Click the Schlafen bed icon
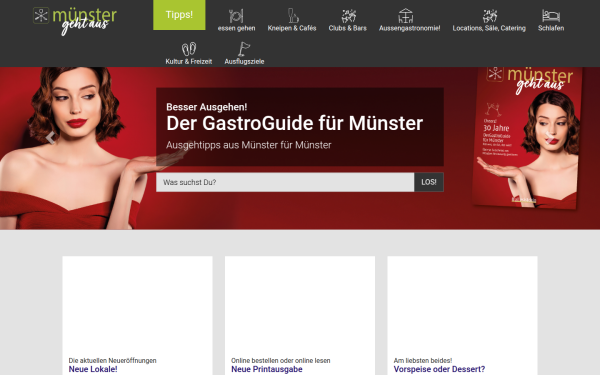 (x=551, y=16)
